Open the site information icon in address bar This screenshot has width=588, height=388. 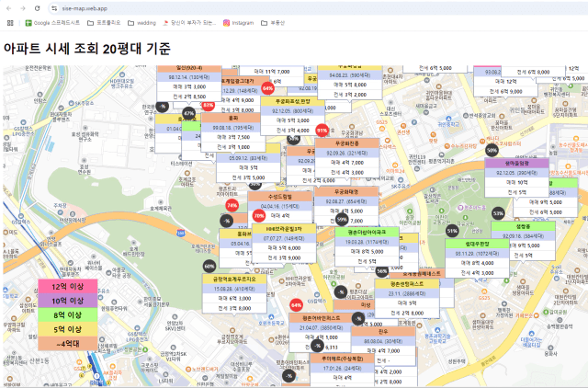[x=54, y=8]
